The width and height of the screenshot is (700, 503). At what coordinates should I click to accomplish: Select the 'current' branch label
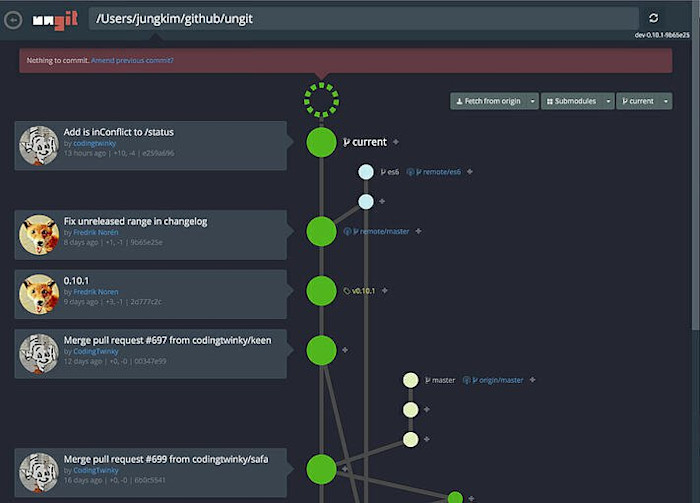[365, 142]
